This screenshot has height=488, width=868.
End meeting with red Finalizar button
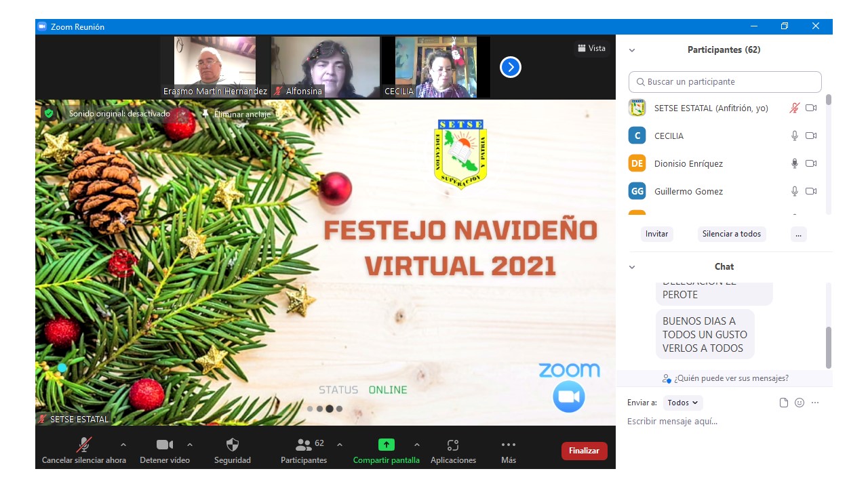585,451
